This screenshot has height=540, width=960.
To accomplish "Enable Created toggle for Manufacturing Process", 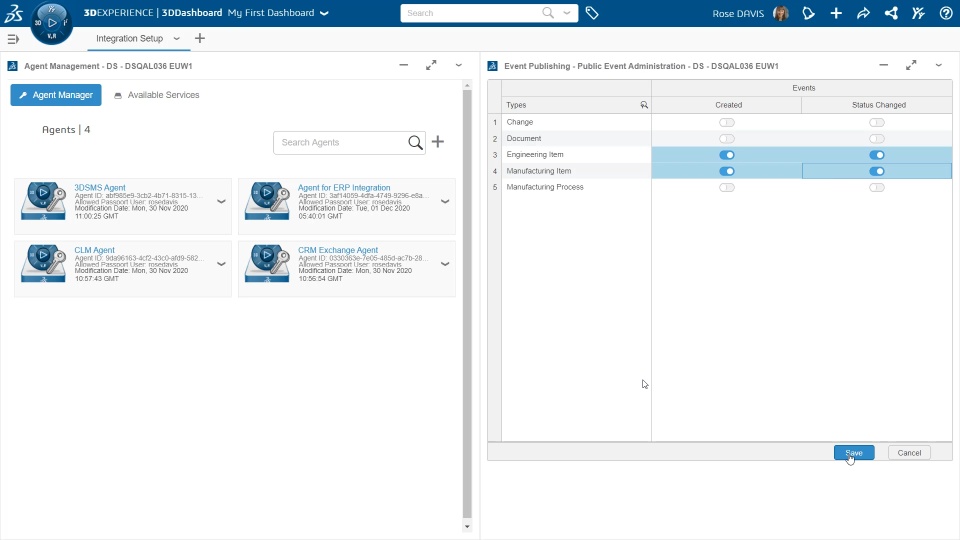I will (727, 187).
